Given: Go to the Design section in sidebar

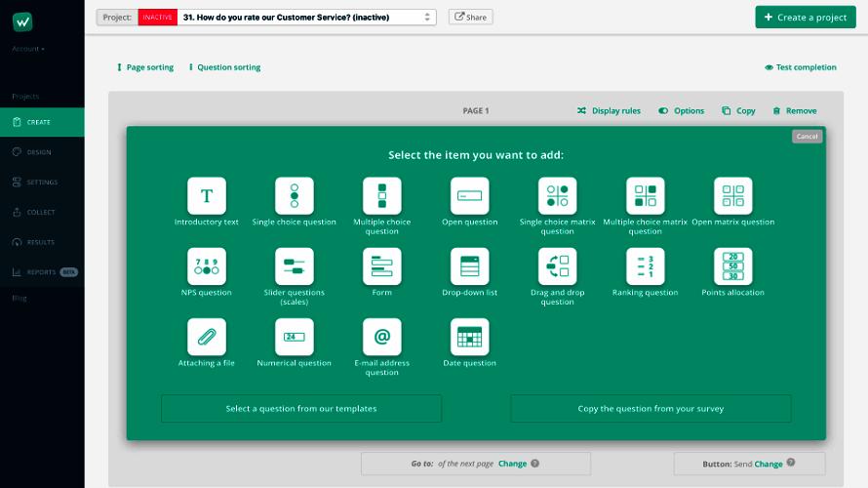Looking at the screenshot, I should pos(39,152).
